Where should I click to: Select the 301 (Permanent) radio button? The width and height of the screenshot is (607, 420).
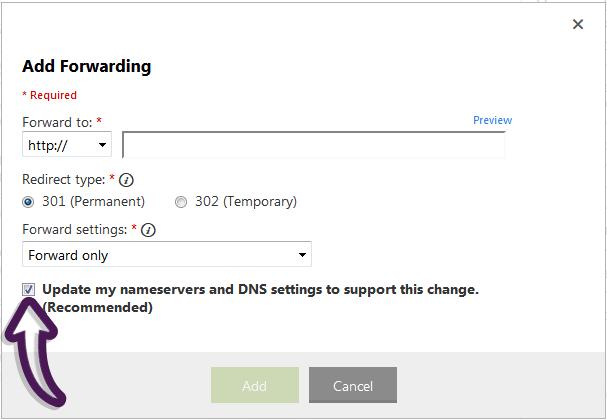pyautogui.click(x=28, y=202)
